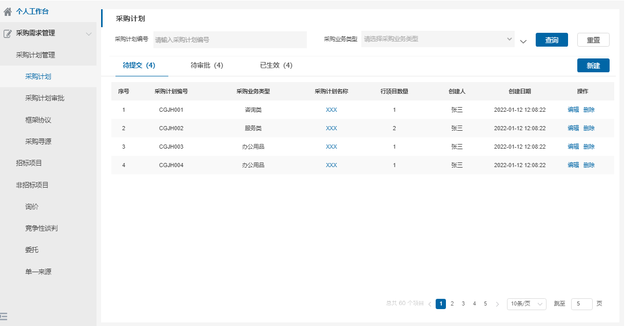This screenshot has width=644, height=326.
Task: Toggle the sidebar collapse icon at bottom left
Action: tap(4, 316)
